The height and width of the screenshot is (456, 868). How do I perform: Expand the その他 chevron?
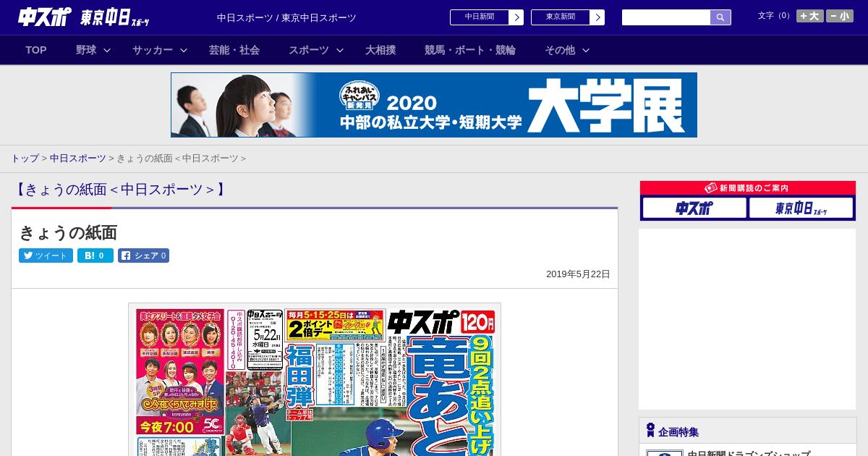[586, 50]
